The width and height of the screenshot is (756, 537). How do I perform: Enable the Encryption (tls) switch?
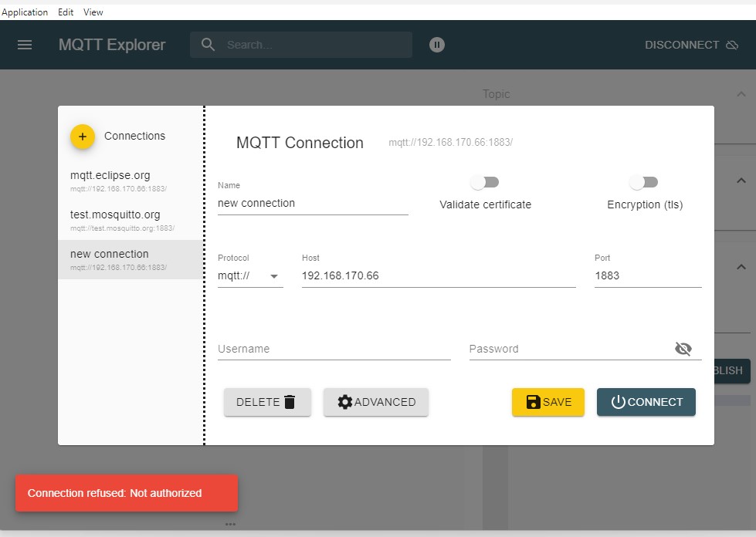[644, 182]
